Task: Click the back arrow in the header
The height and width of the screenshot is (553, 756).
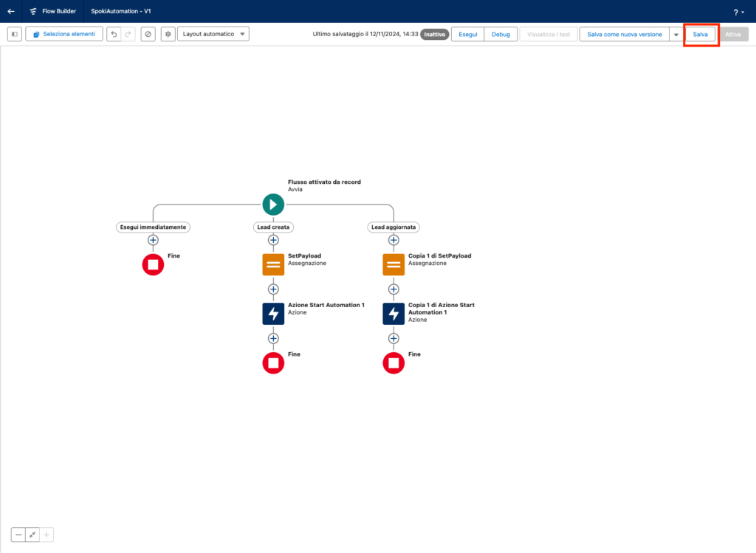Action: (11, 11)
